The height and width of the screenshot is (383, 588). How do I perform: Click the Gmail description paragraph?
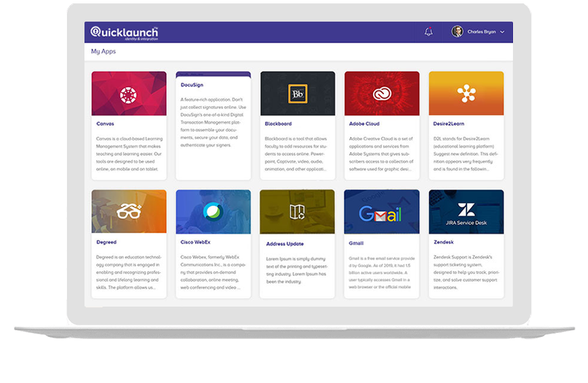(x=382, y=273)
